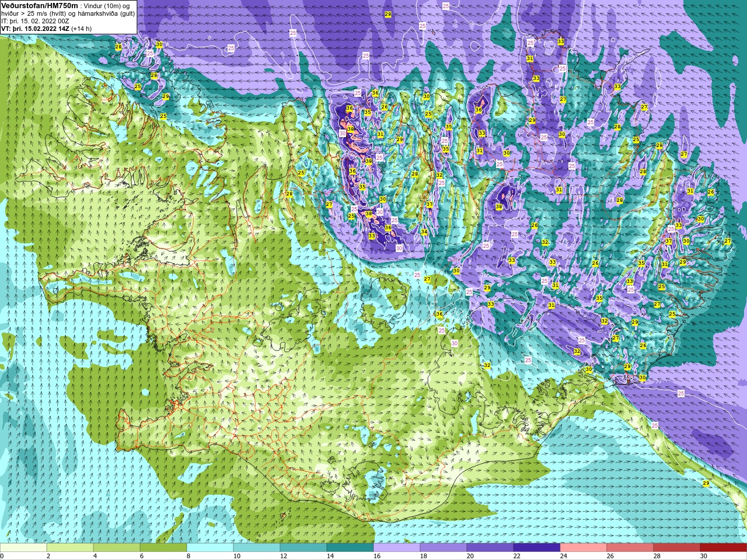This screenshot has width=747, height=560.
Task: Select the 10–12 turquoise legend color
Action: pyautogui.click(x=257, y=548)
